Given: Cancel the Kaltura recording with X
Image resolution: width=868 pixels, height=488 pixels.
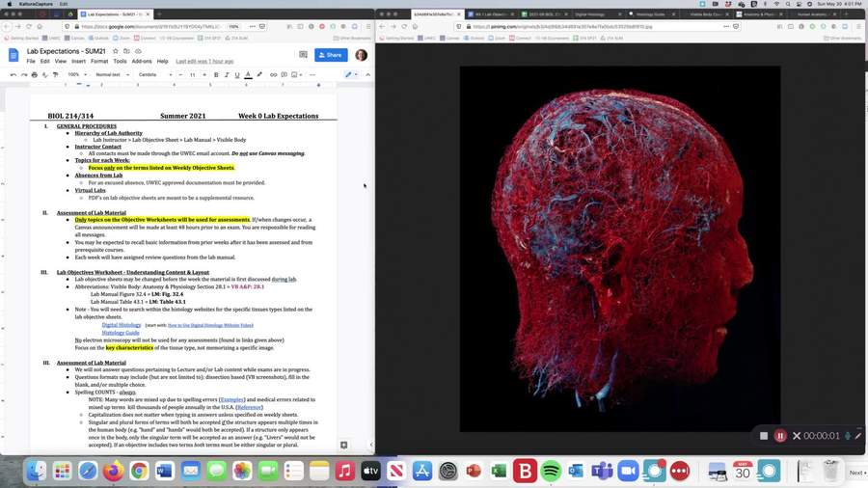Looking at the screenshot, I should 797,436.
